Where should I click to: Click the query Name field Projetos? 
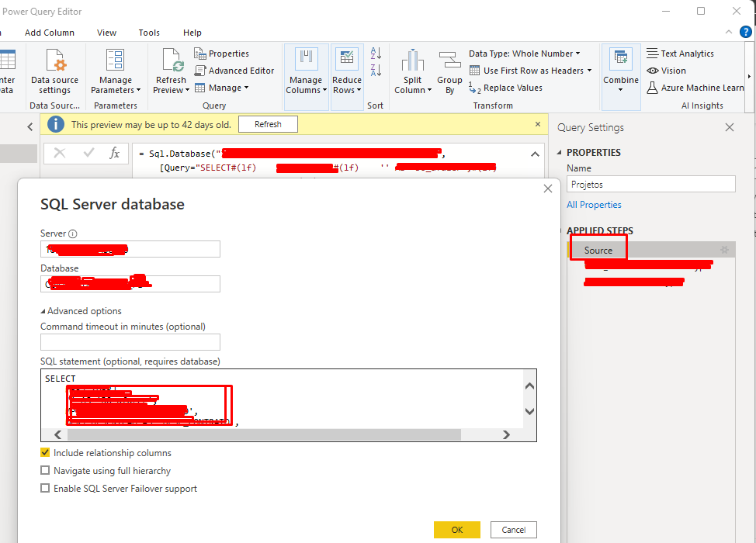[x=651, y=184]
